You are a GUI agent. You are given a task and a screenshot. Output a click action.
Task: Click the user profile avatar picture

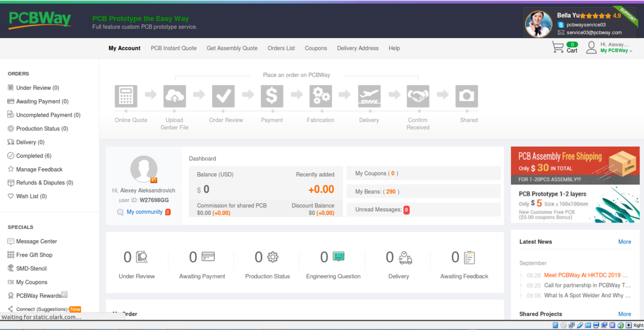[x=144, y=169]
